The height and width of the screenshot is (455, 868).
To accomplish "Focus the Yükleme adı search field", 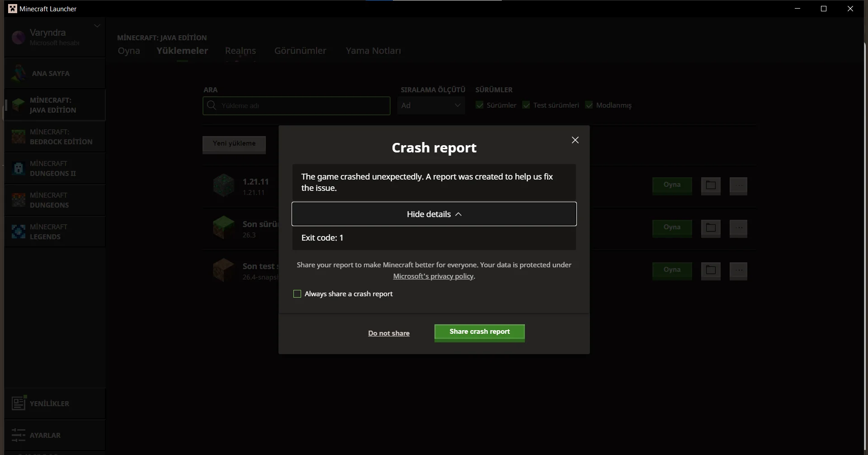I will pyautogui.click(x=297, y=106).
